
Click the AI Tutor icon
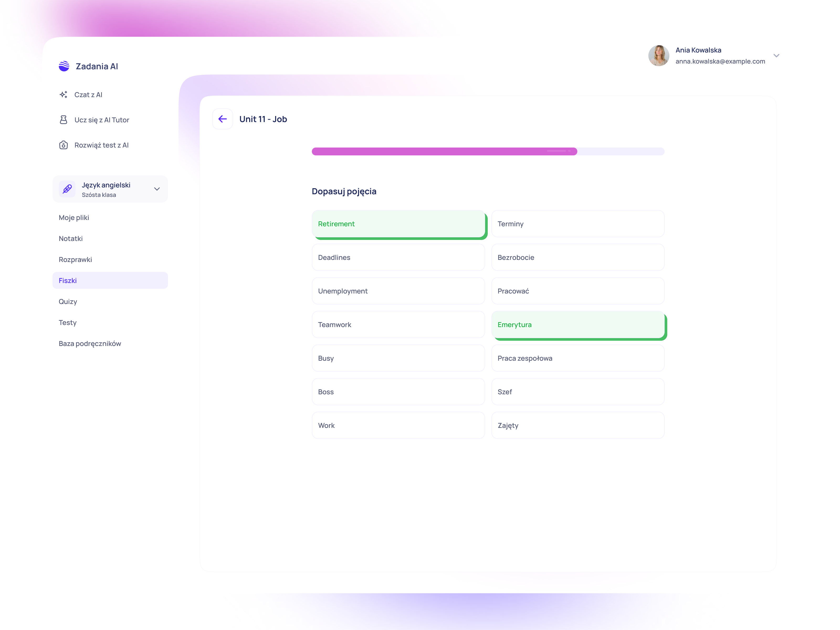coord(64,120)
